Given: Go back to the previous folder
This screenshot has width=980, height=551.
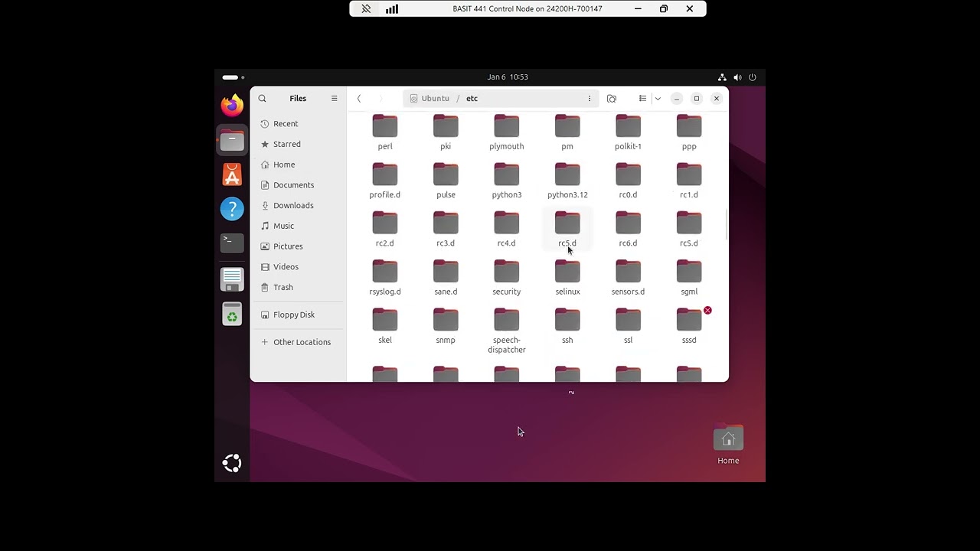Looking at the screenshot, I should point(358,99).
